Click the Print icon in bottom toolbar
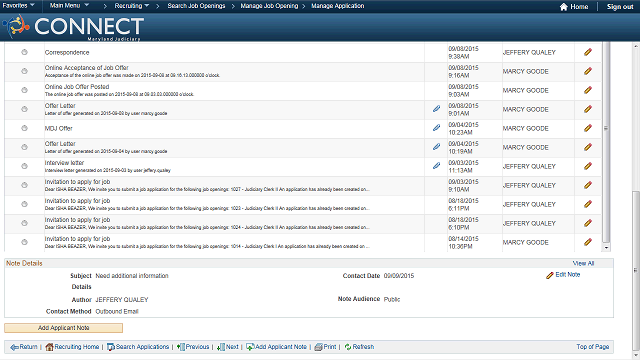 coord(318,347)
